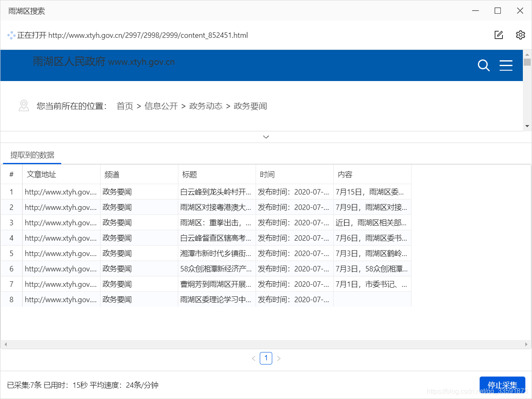
Task: Click right arrow of horizontal table scrollbar
Action: point(526,344)
